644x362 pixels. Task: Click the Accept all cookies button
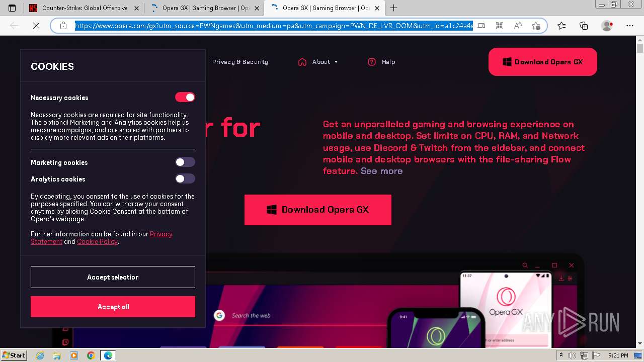click(x=113, y=307)
